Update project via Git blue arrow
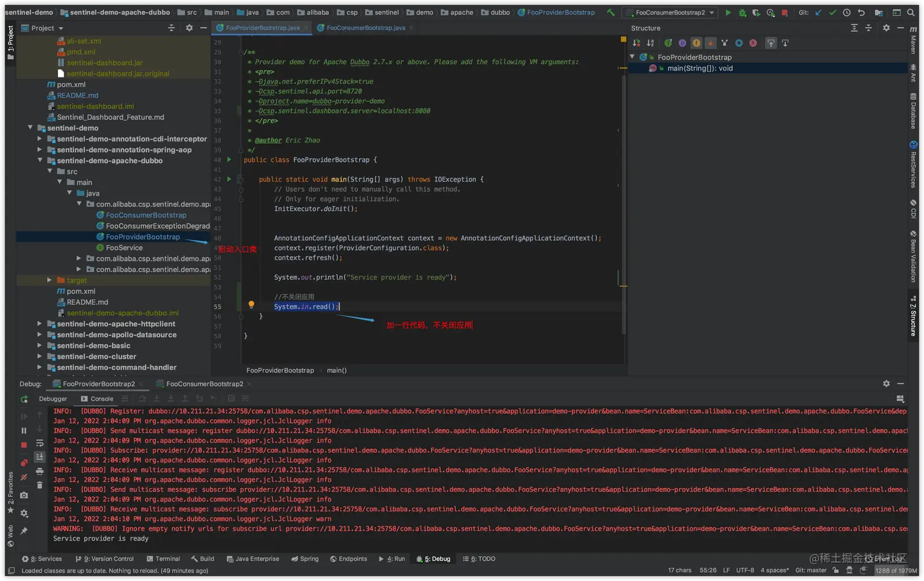The height and width of the screenshot is (581, 924). coord(818,12)
